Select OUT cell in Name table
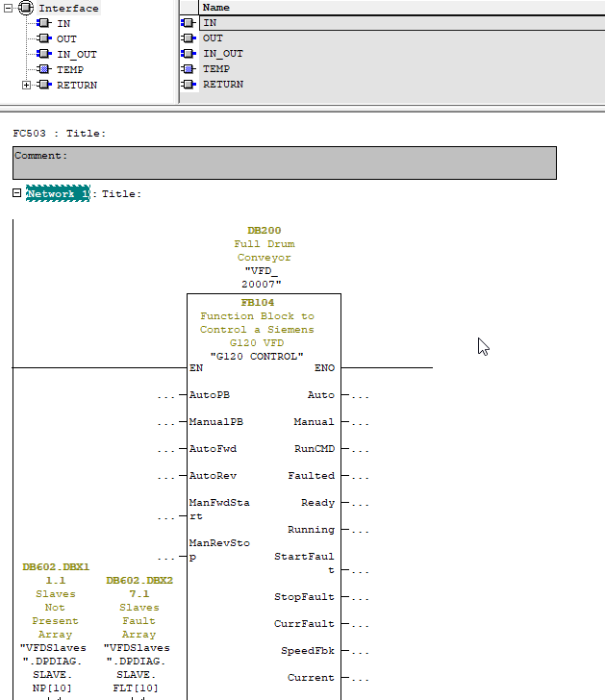This screenshot has width=605, height=700. [x=402, y=37]
